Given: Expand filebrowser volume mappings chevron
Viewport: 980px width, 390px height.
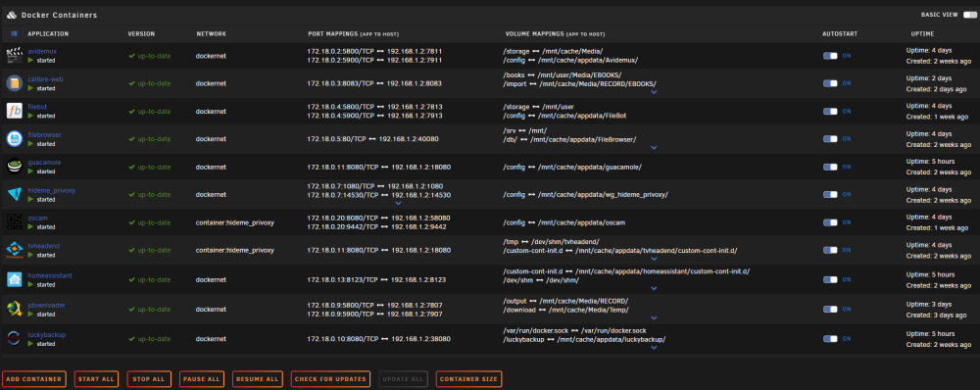Looking at the screenshot, I should (x=654, y=148).
